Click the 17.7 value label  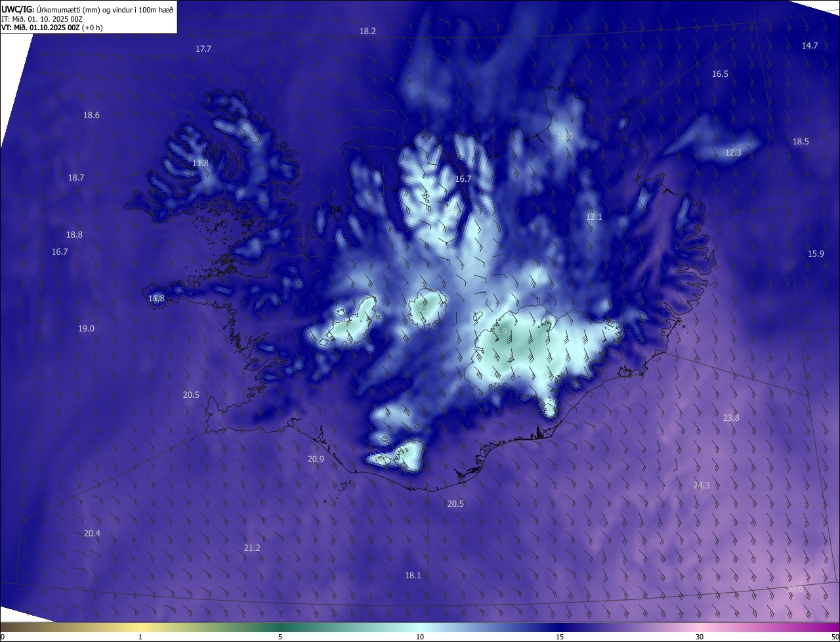[x=203, y=49]
